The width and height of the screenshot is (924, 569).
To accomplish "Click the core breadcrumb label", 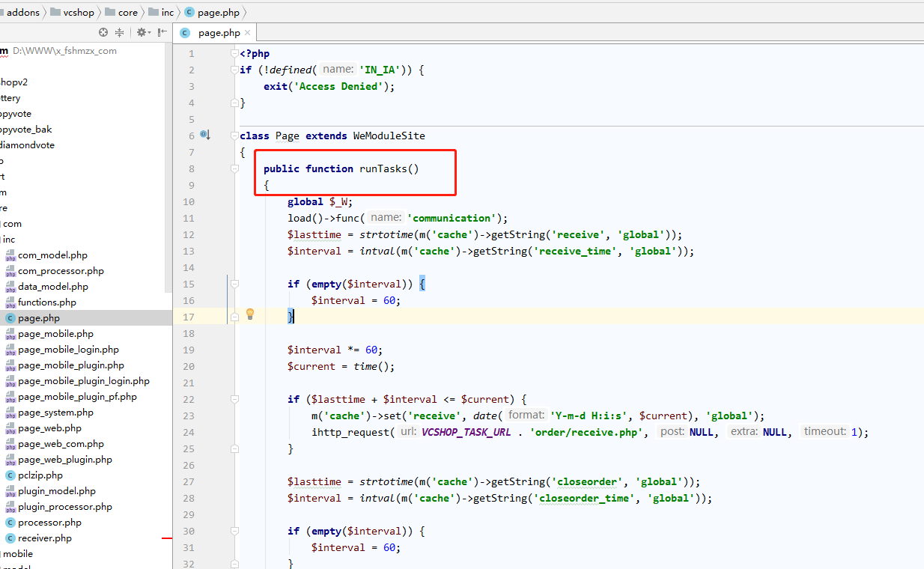I will (128, 12).
